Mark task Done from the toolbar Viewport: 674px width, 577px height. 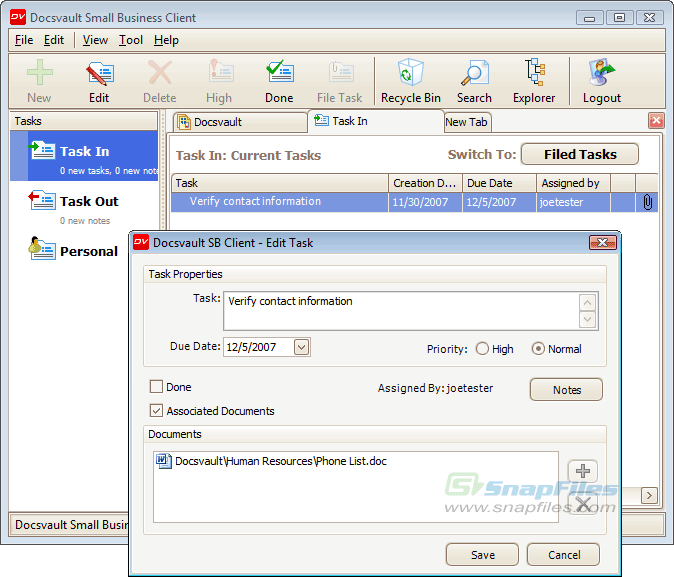[279, 81]
